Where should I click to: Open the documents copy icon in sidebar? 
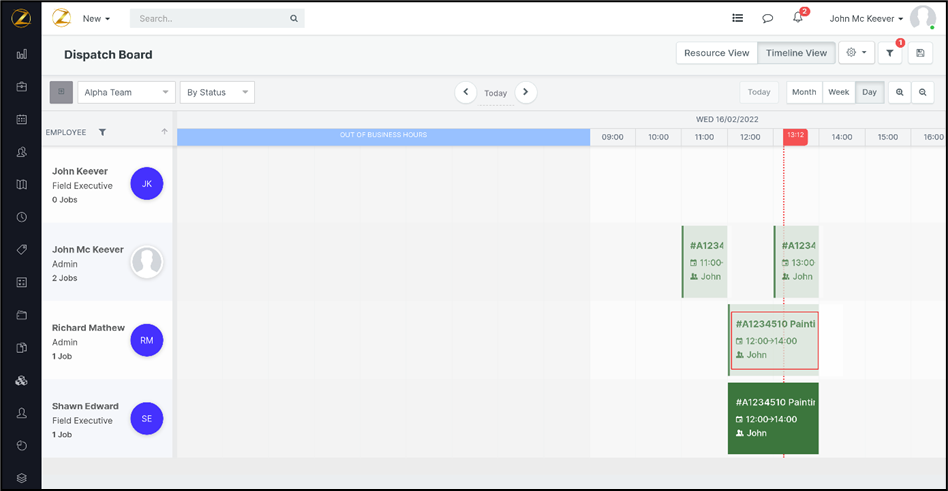pos(22,348)
